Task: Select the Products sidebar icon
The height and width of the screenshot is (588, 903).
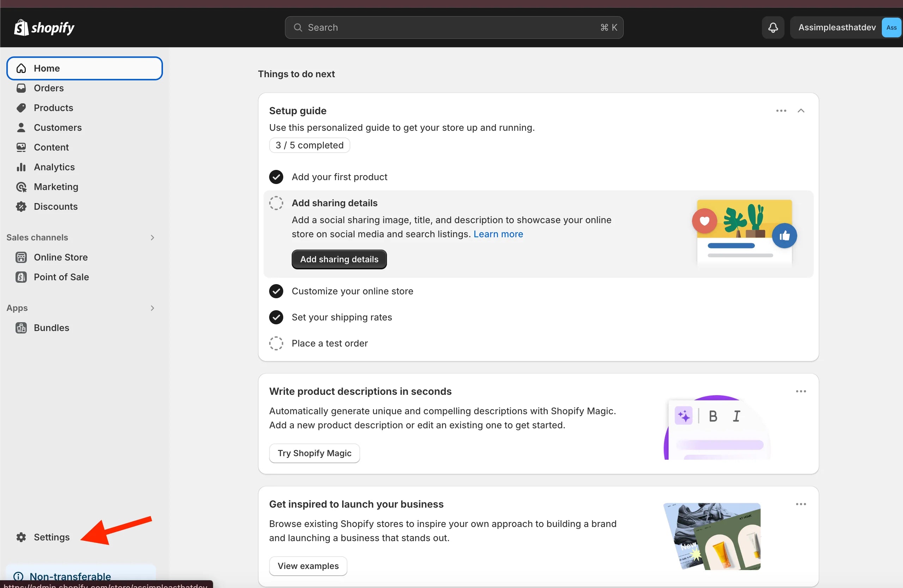Action: tap(22, 107)
